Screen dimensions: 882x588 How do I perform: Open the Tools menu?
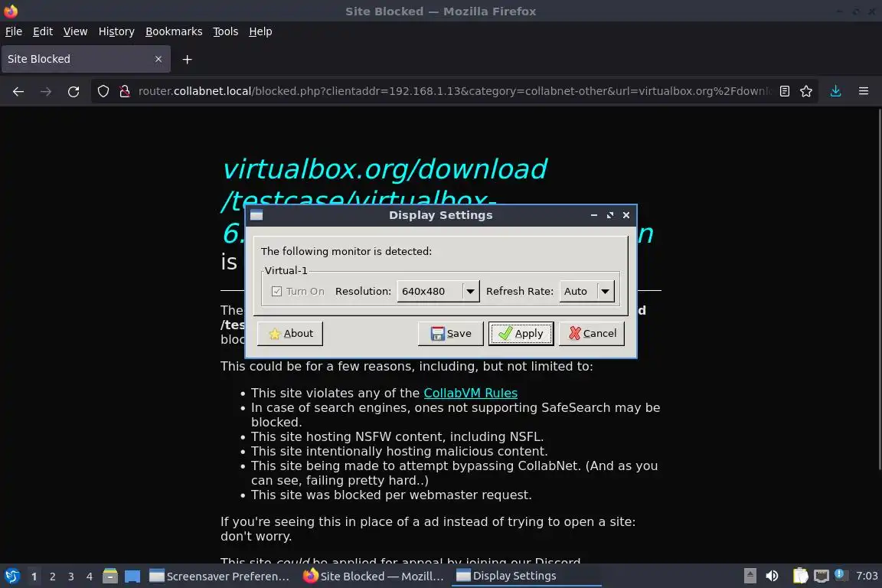[226, 31]
